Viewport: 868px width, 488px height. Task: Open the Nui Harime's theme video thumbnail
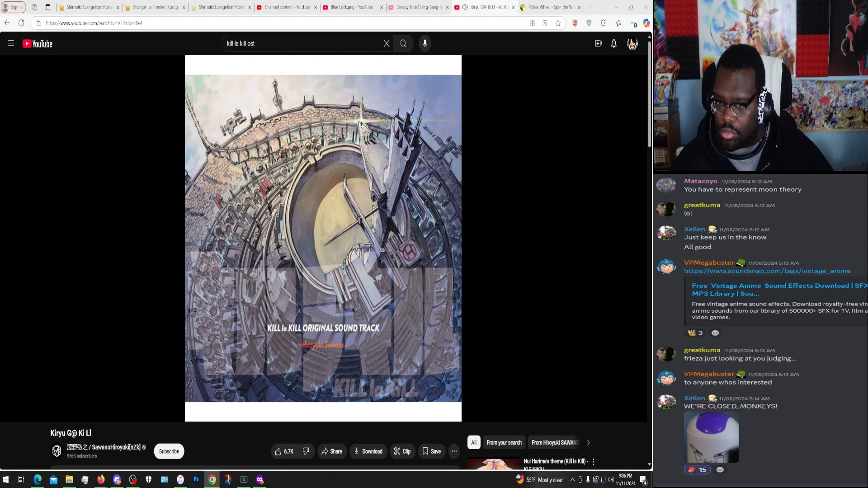(494, 464)
